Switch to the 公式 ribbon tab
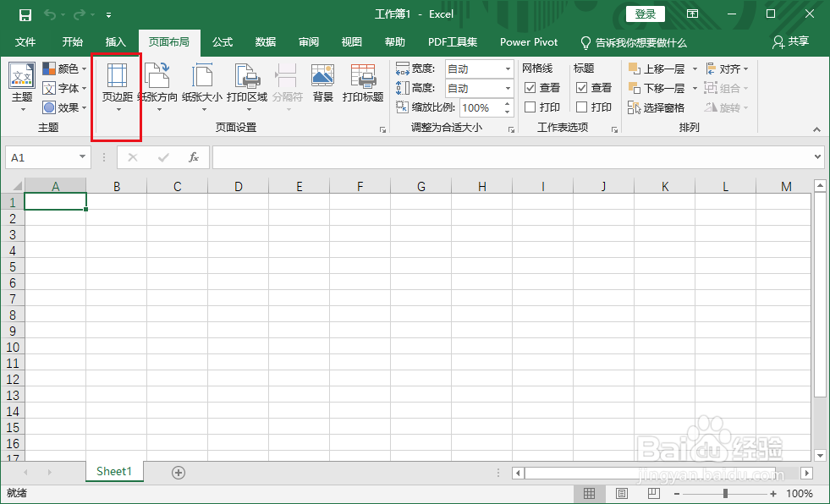 (222, 42)
